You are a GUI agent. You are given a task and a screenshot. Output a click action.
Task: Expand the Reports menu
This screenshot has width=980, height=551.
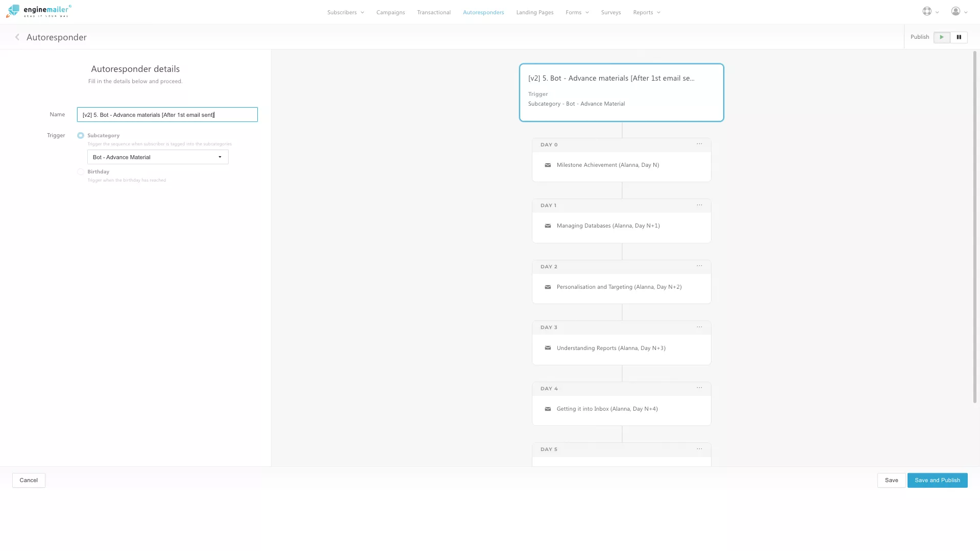(x=646, y=12)
